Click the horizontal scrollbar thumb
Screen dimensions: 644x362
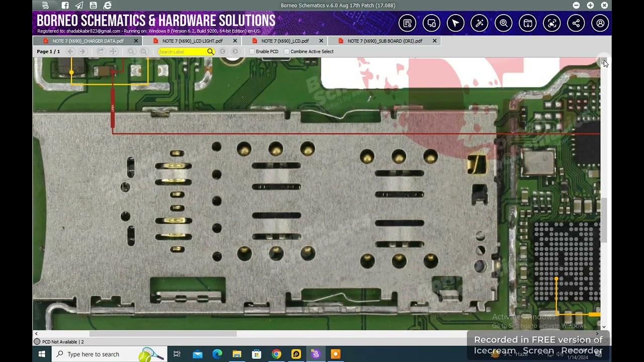(x=163, y=334)
